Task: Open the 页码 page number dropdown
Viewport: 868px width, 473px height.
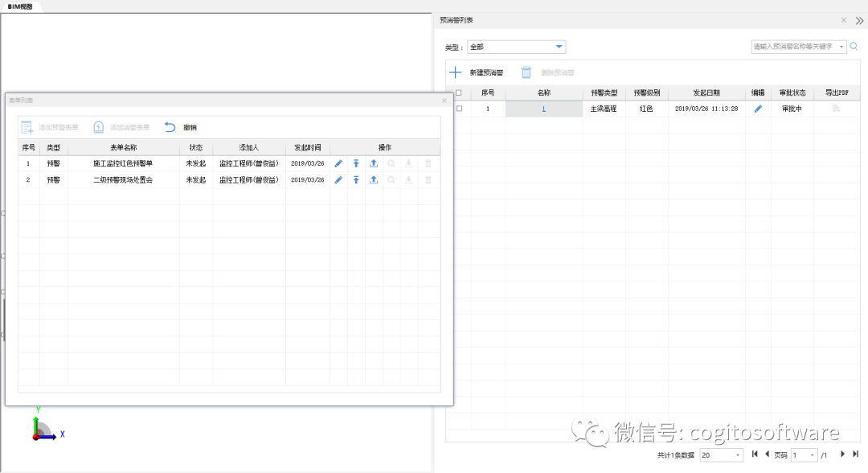Action: pos(805,454)
